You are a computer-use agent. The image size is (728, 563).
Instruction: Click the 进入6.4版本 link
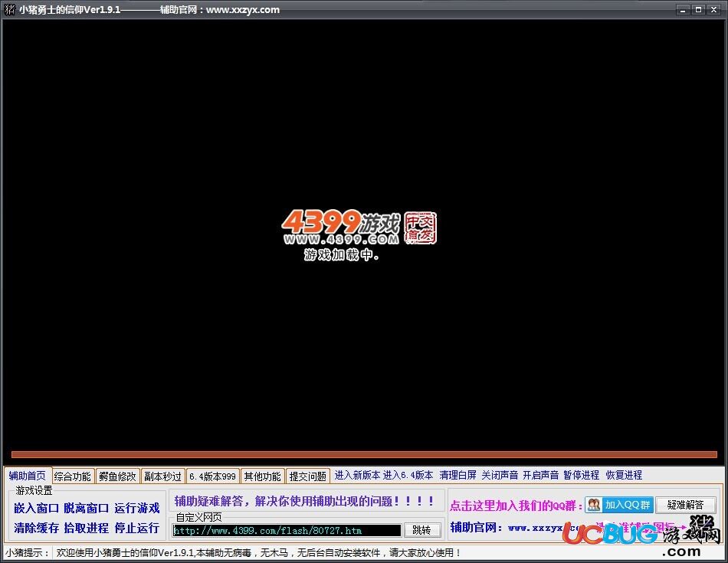[408, 475]
